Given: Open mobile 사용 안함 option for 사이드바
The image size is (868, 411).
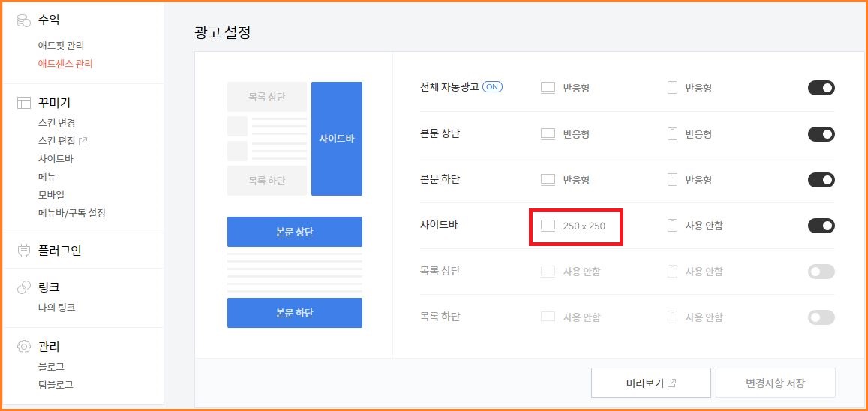Looking at the screenshot, I should tap(704, 226).
